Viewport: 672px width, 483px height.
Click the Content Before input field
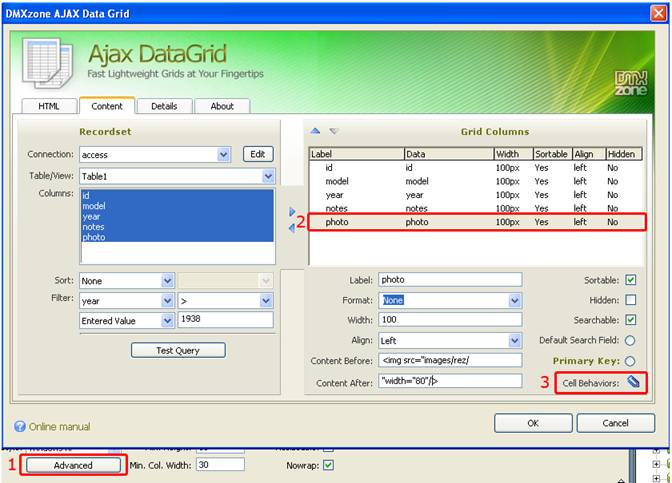pos(450,360)
